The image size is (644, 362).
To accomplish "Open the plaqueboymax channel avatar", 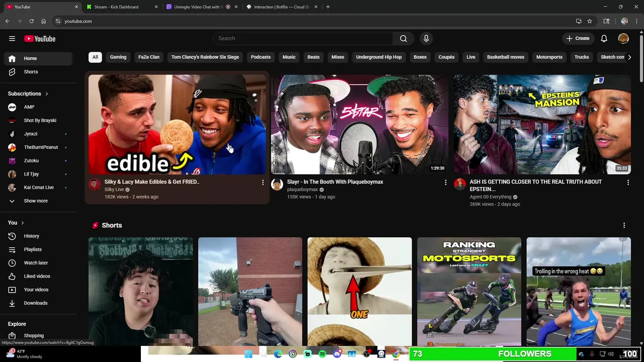I will 277,185.
